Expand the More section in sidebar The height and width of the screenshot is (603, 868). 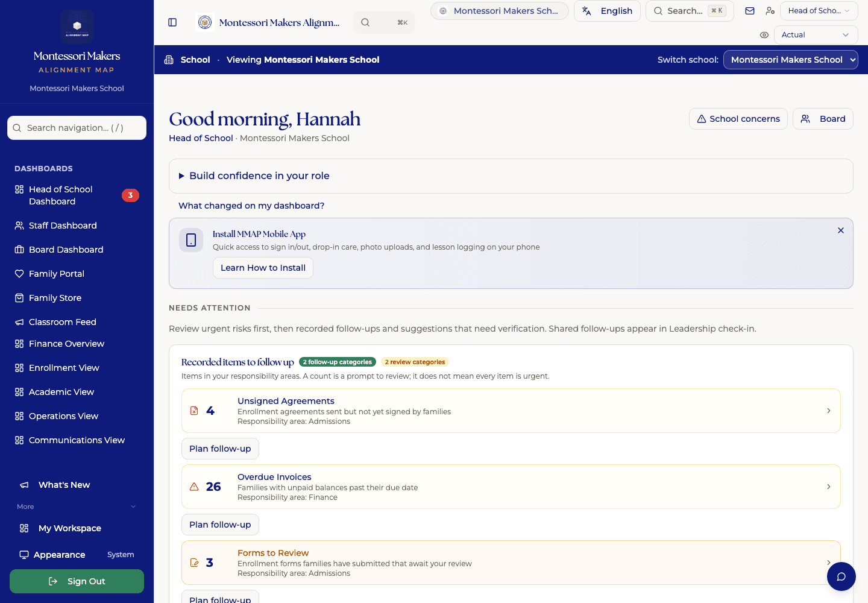point(77,507)
